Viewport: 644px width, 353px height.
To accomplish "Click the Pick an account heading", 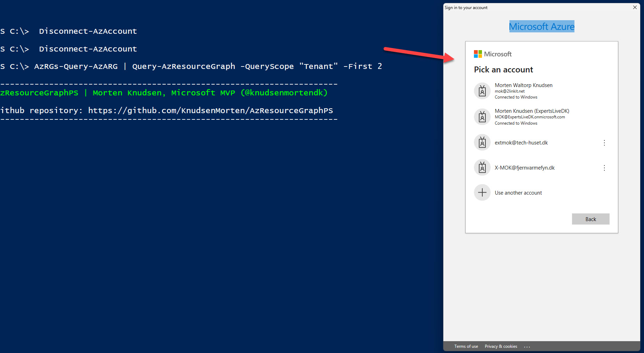I will pos(504,70).
